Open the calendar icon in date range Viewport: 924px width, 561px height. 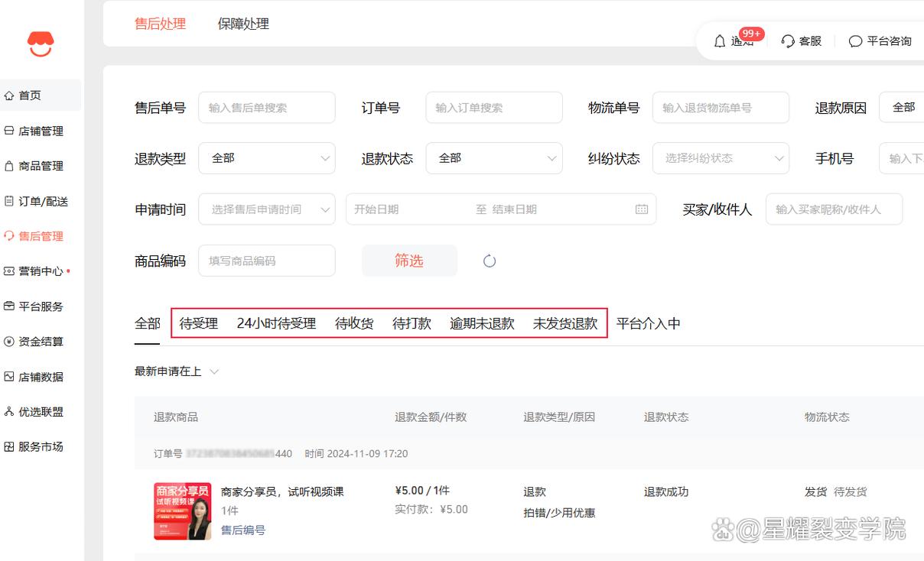pos(641,209)
